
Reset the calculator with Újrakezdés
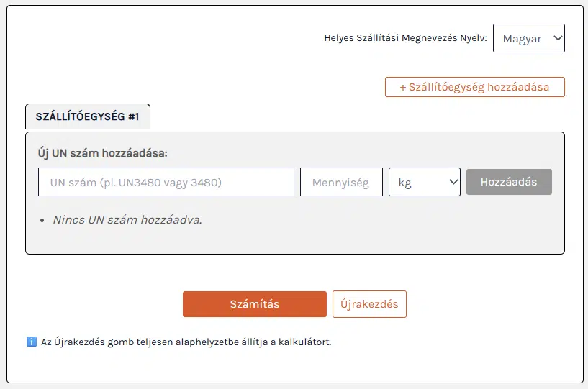(x=369, y=304)
